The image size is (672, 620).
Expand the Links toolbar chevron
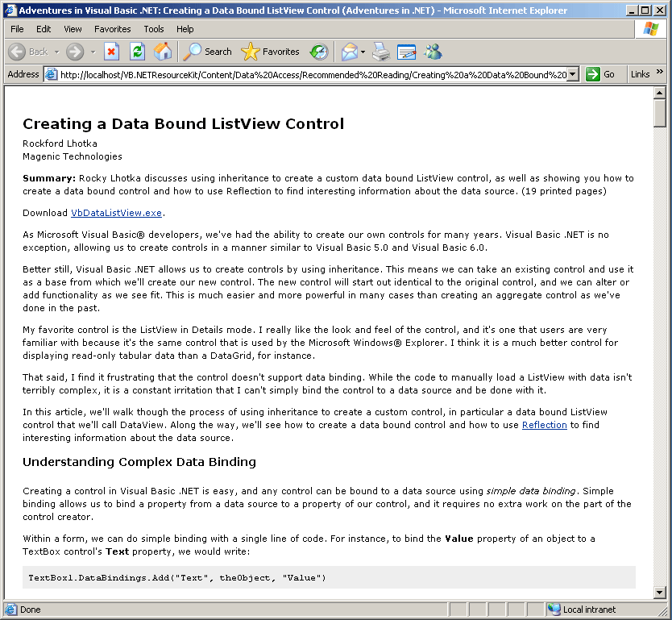[660, 72]
